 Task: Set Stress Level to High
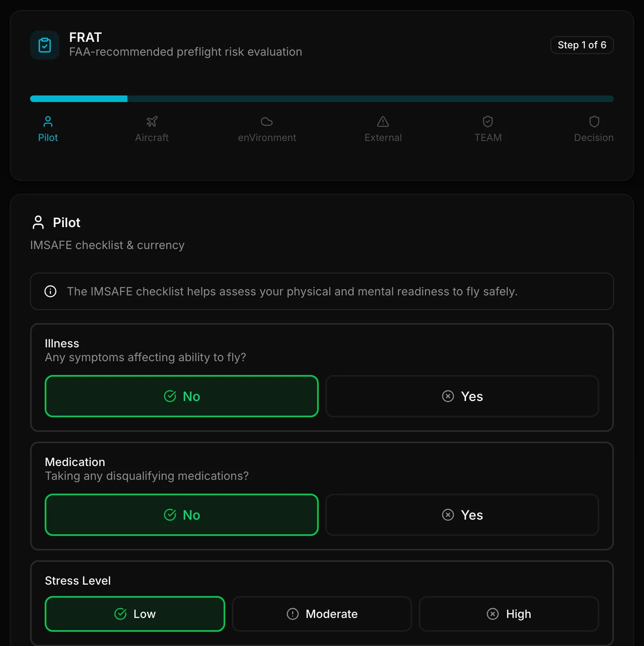tap(509, 614)
